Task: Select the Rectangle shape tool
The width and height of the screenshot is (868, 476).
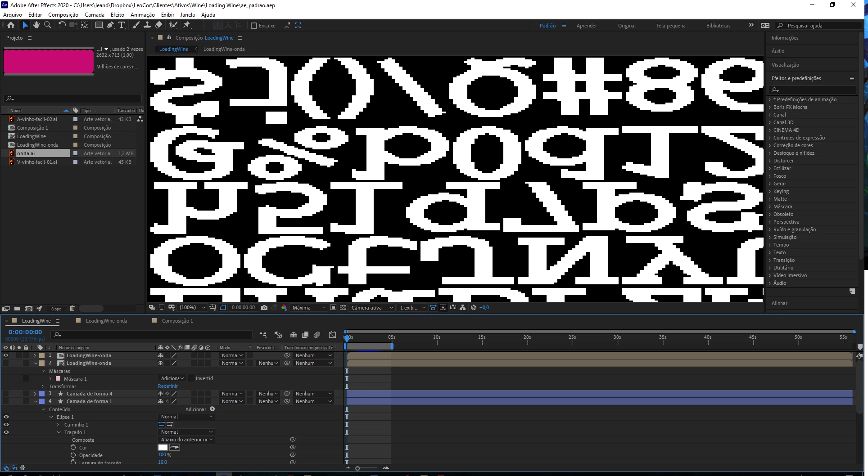Action: [99, 25]
